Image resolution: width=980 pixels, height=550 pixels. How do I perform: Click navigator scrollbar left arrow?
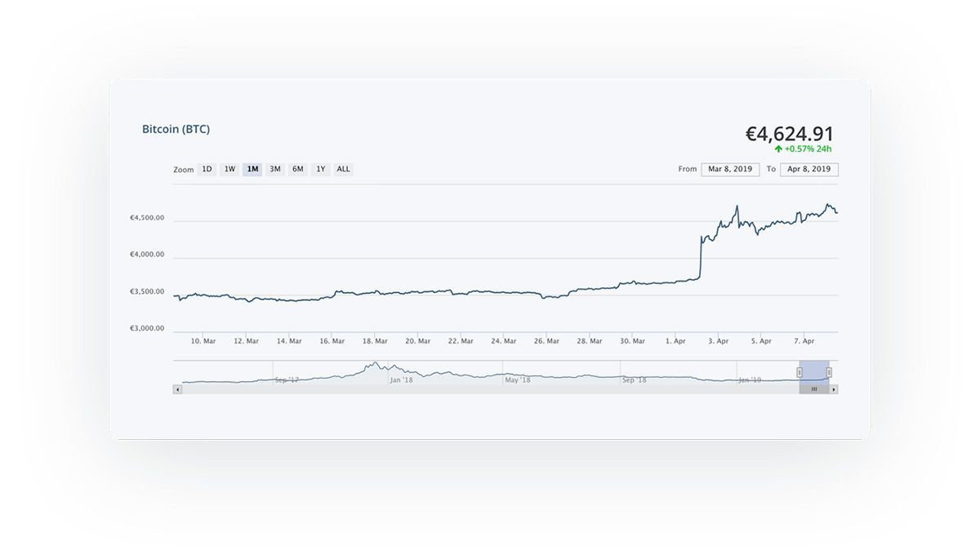click(x=176, y=390)
